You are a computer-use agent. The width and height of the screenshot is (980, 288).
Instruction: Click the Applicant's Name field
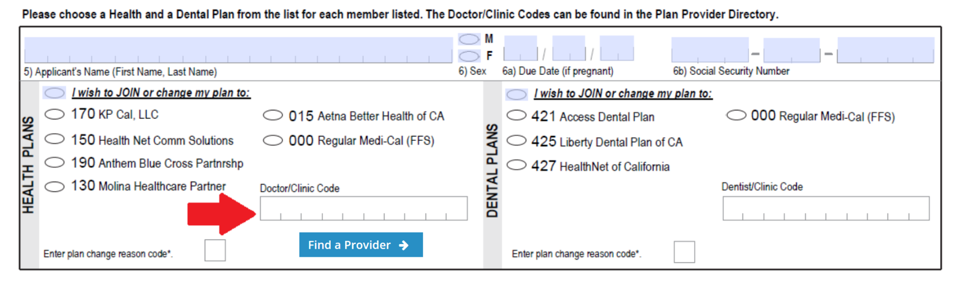point(238,50)
